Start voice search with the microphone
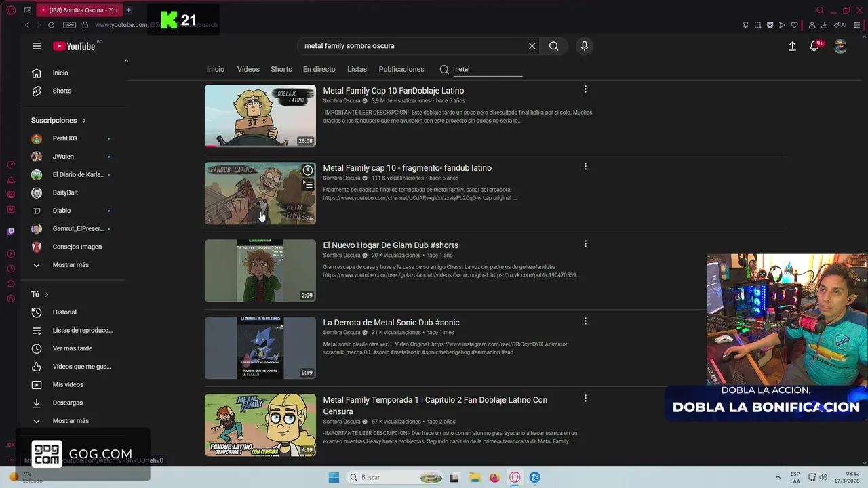The width and height of the screenshot is (868, 488). click(585, 46)
